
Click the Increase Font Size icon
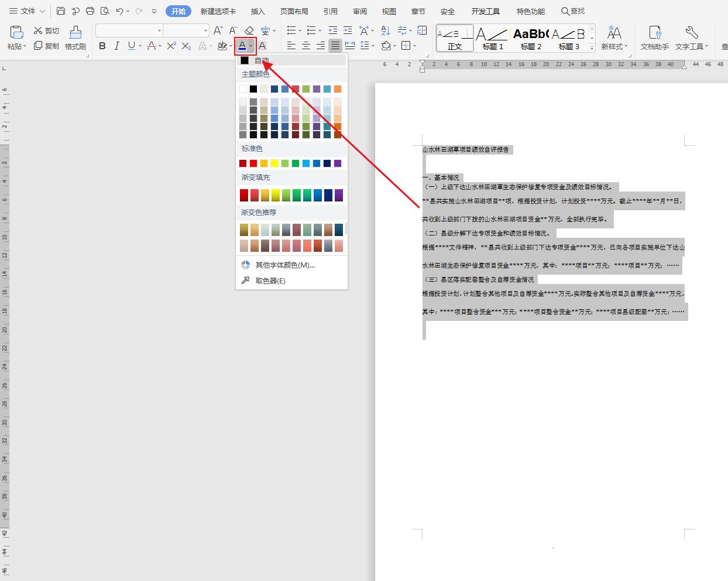218,30
